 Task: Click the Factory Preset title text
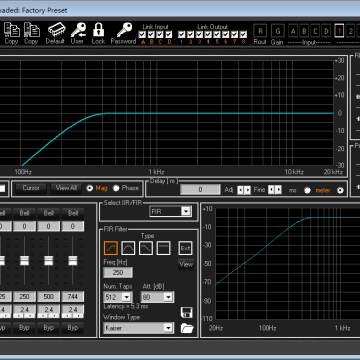click(44, 10)
